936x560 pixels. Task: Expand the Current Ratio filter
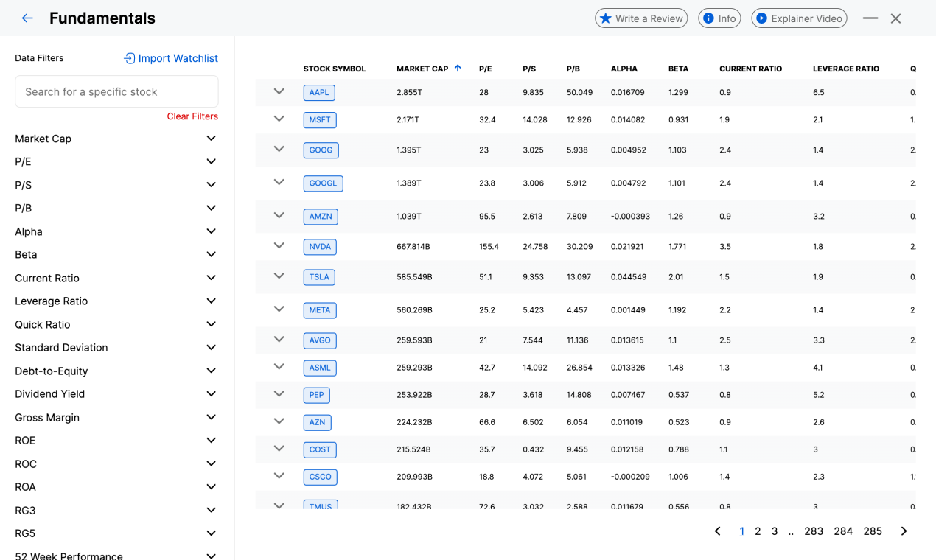[116, 278]
